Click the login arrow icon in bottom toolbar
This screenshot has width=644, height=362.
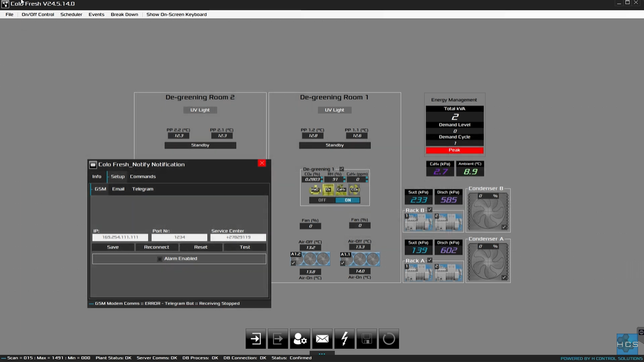pyautogui.click(x=256, y=339)
